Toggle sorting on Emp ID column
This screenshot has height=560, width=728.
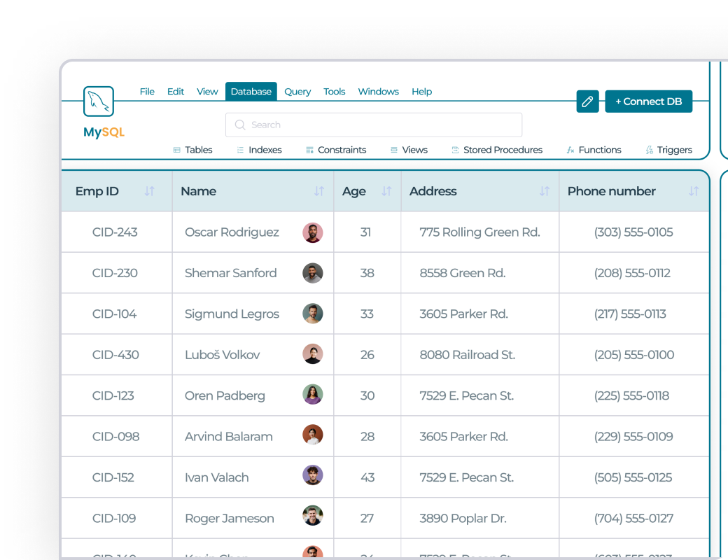point(148,190)
